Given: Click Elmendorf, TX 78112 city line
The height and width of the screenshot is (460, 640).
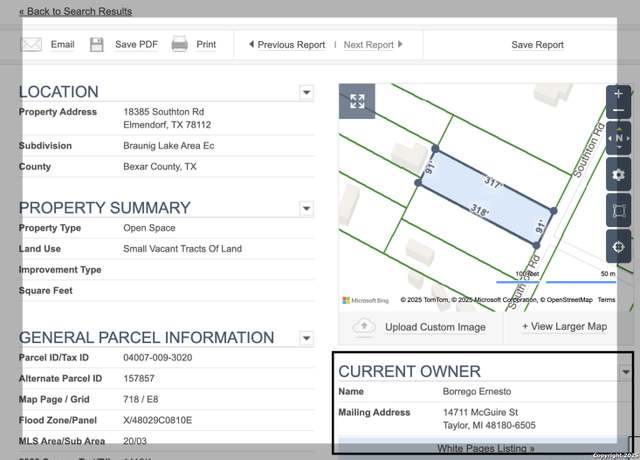Looking at the screenshot, I should (x=167, y=125).
